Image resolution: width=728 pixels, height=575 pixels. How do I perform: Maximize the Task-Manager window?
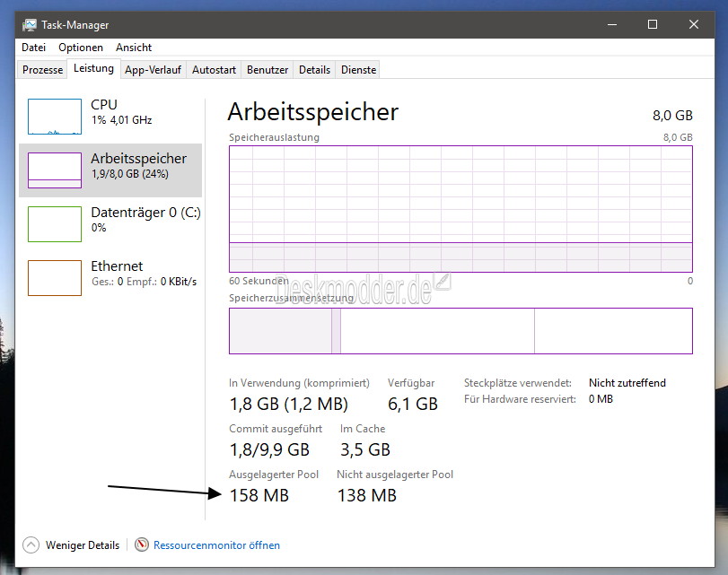pos(653,24)
